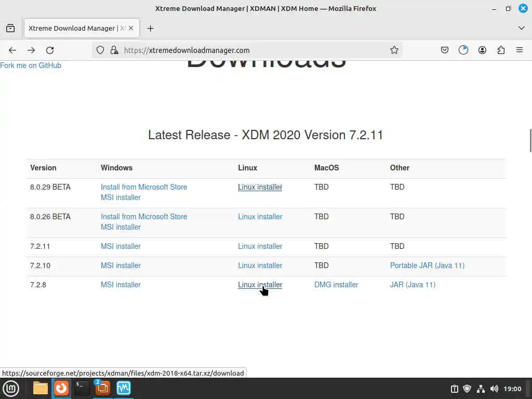Download Linux installer for 8.0.29 BETA

point(260,187)
